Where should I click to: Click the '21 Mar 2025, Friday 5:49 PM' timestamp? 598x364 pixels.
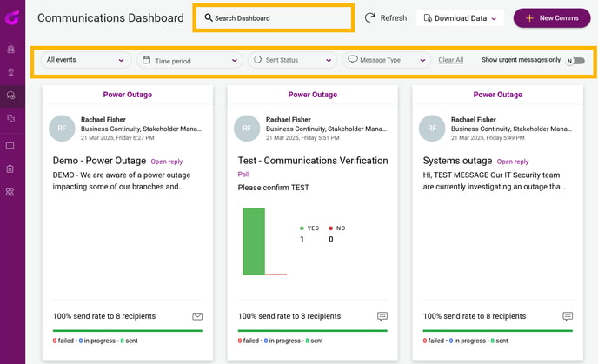(x=488, y=138)
